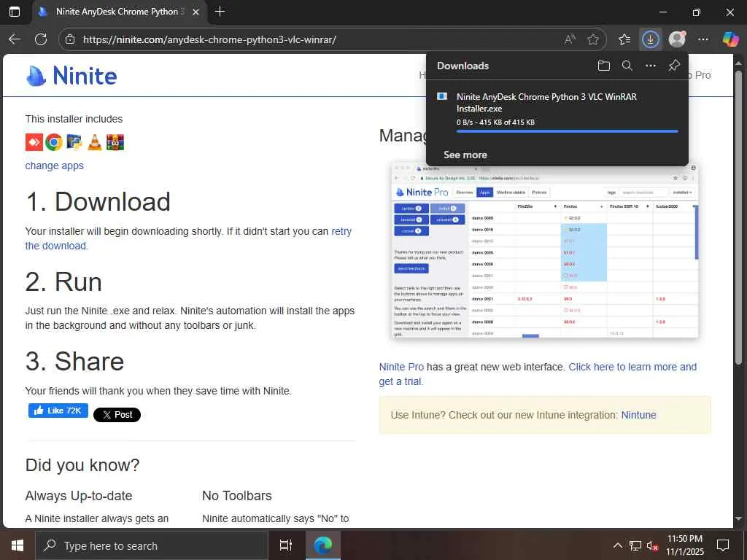Click the Edge taskbar icon
Viewport: 747px width, 560px height.
tap(322, 545)
